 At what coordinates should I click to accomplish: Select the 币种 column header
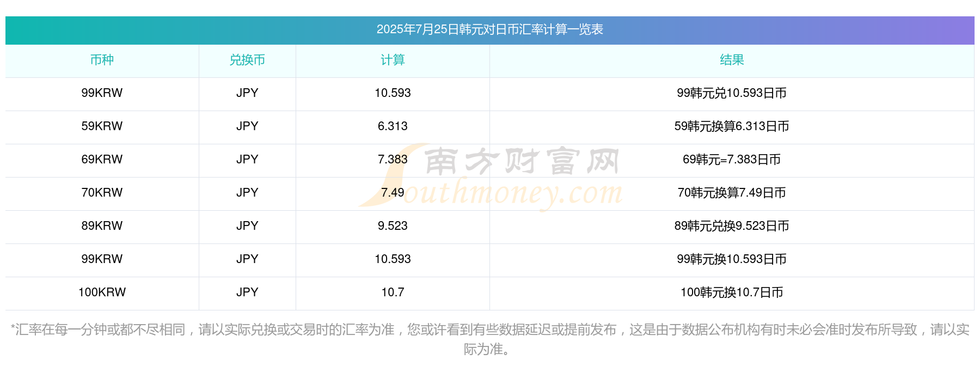click(x=102, y=60)
